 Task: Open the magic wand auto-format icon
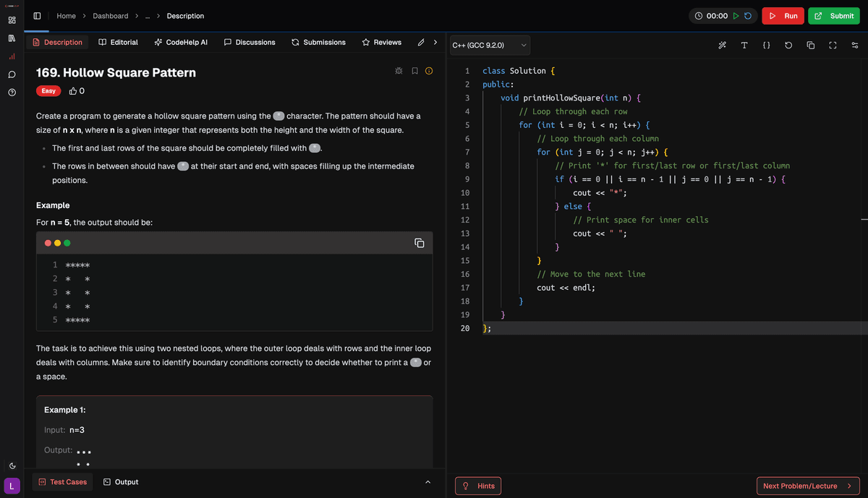(x=722, y=45)
